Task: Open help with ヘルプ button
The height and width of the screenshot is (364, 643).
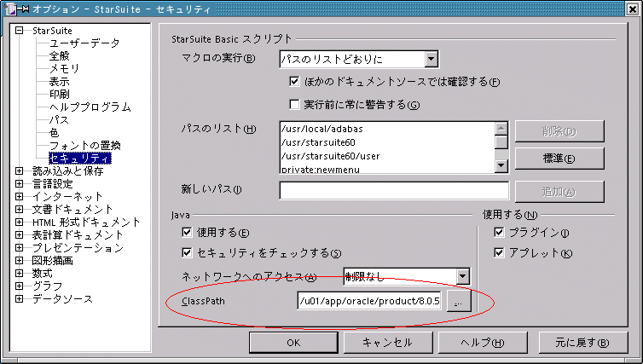Action: pyautogui.click(x=483, y=343)
